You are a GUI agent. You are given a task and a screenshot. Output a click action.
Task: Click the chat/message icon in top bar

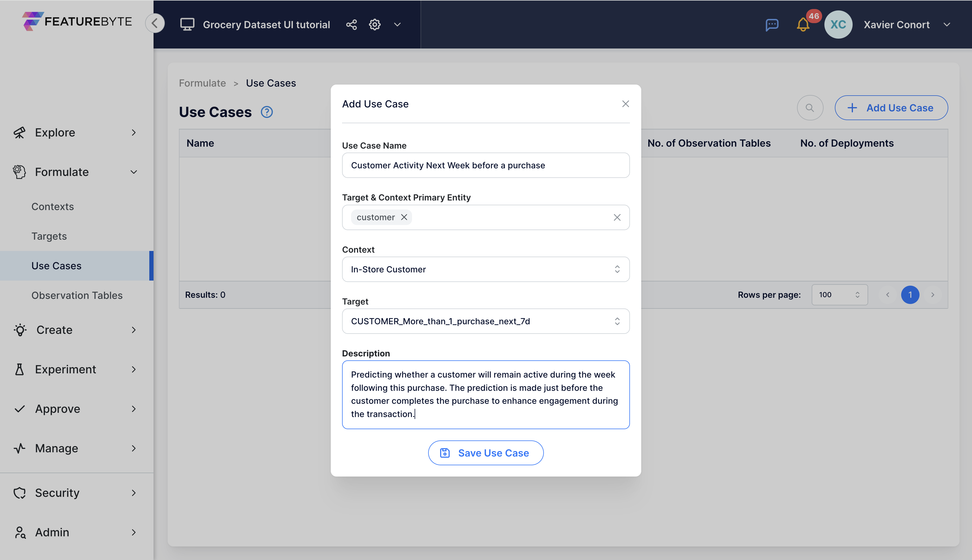click(773, 25)
